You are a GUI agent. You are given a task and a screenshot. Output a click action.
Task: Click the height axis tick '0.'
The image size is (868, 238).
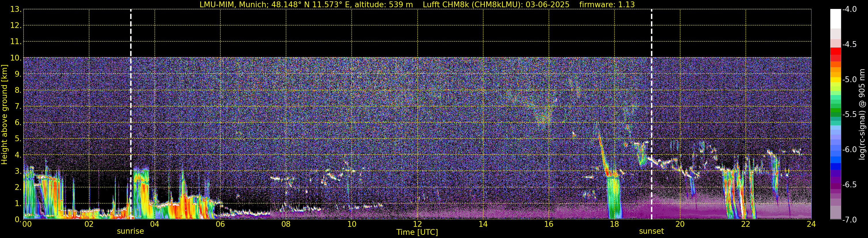pos(18,220)
